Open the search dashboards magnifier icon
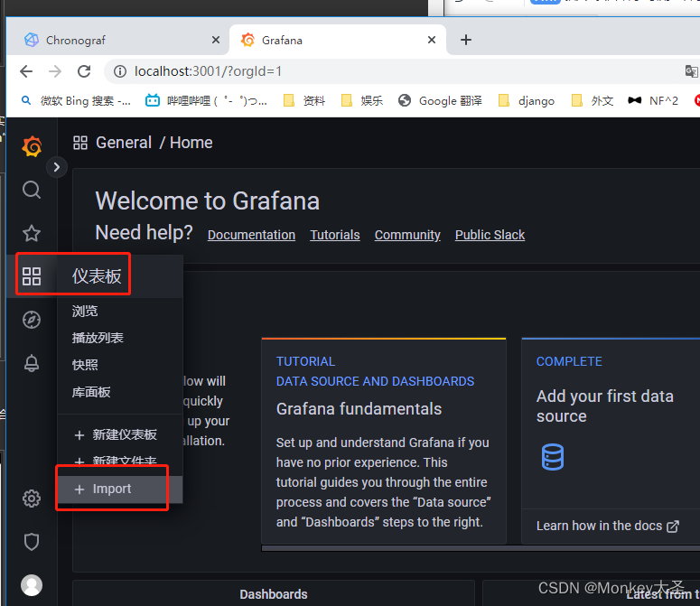This screenshot has width=700, height=606. pyautogui.click(x=32, y=190)
